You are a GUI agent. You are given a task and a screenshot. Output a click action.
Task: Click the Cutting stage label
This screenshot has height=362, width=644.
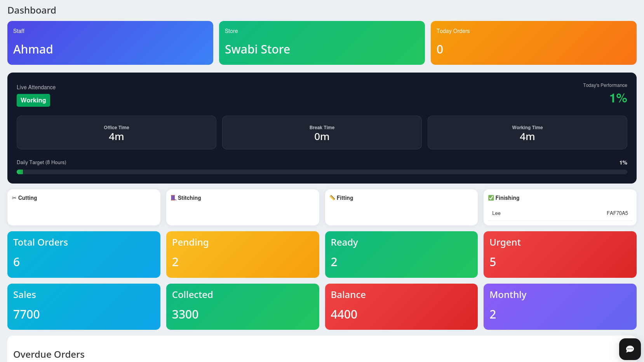click(x=28, y=198)
